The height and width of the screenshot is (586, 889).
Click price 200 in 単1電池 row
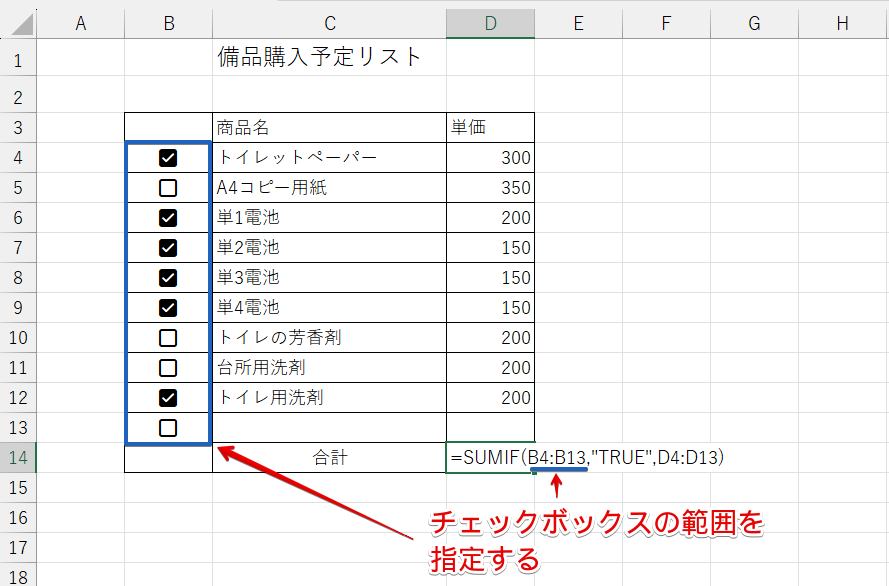(490, 218)
